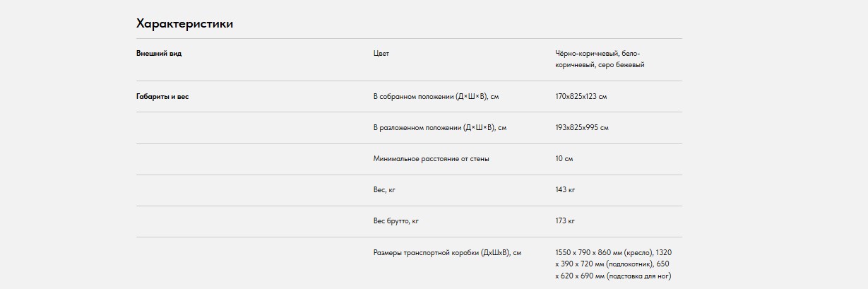Click Размеры транспортной коробки label
The image size is (868, 289).
click(447, 252)
